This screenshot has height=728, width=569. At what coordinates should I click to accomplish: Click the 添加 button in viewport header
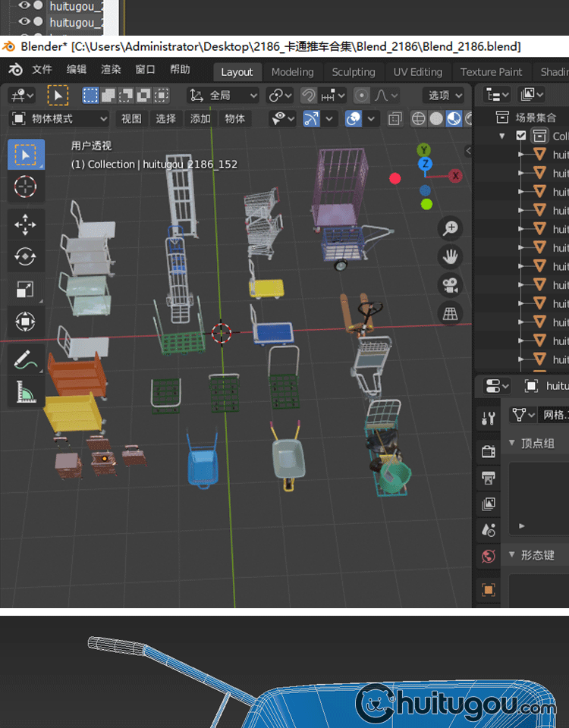[x=200, y=119]
